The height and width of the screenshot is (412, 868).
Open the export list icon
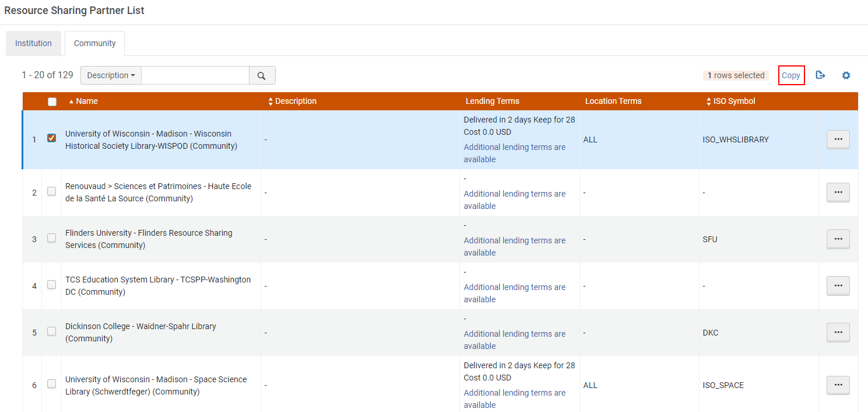point(820,75)
